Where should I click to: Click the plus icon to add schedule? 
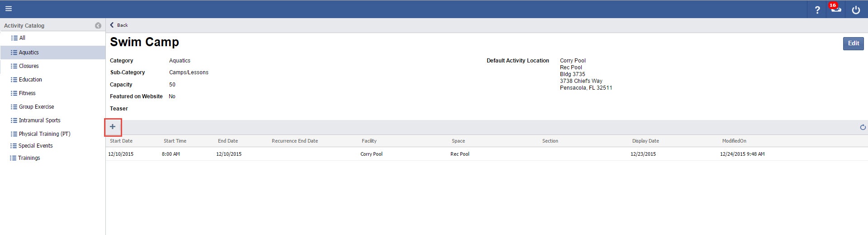[113, 127]
